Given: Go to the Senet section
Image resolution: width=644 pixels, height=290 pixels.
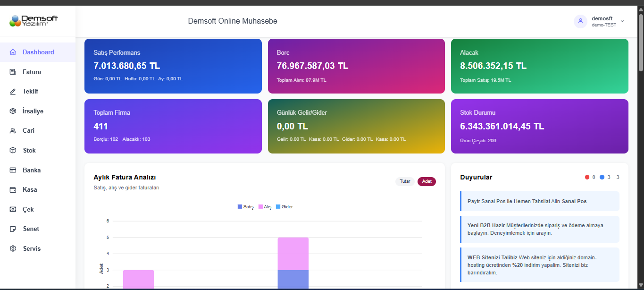Looking at the screenshot, I should (31, 229).
